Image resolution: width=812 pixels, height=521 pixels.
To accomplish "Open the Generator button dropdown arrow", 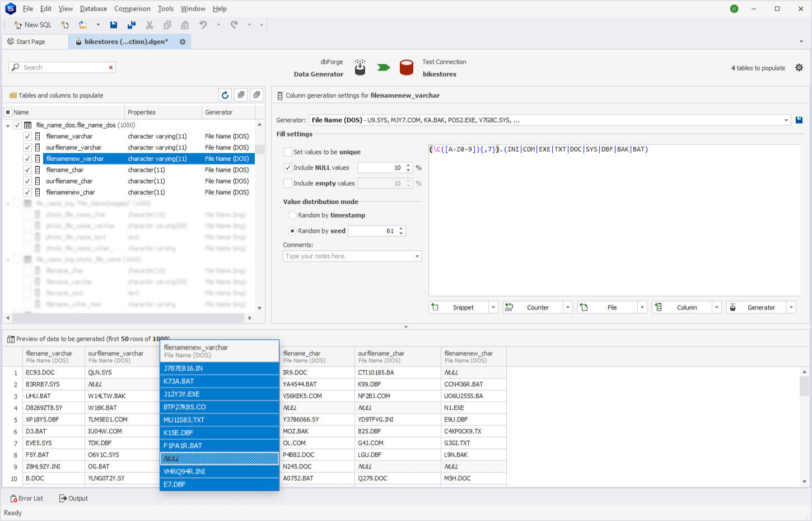I will tap(791, 307).
